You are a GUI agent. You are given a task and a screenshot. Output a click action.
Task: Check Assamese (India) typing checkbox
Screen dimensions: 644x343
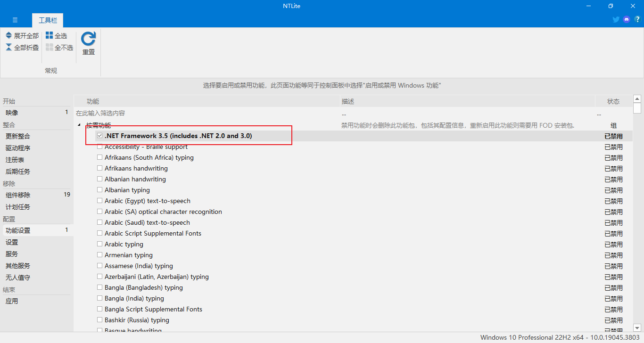coord(99,266)
